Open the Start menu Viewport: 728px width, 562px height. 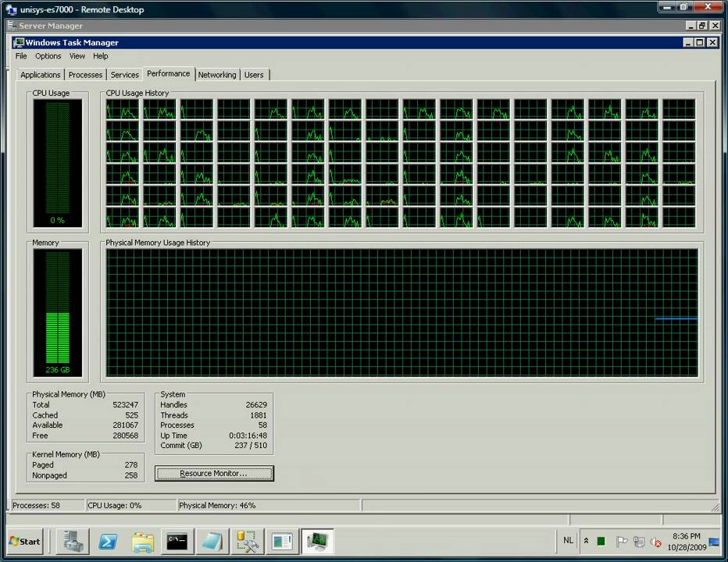pyautogui.click(x=25, y=541)
